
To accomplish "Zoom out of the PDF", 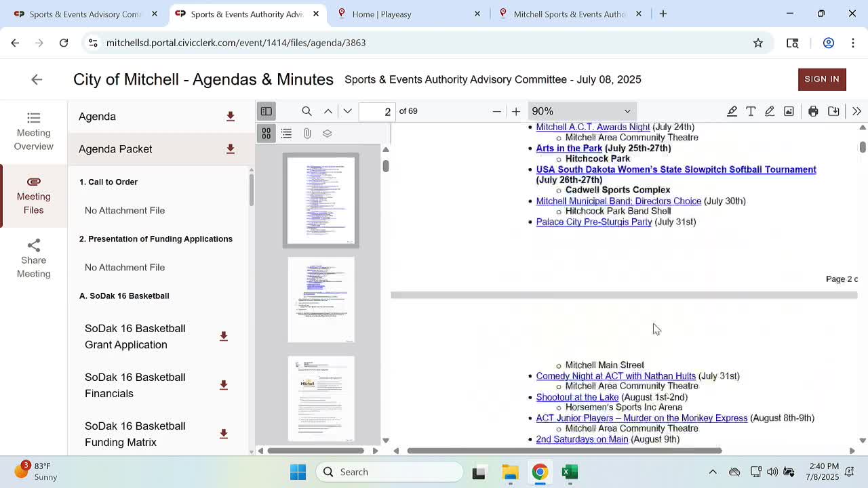I will (x=496, y=111).
